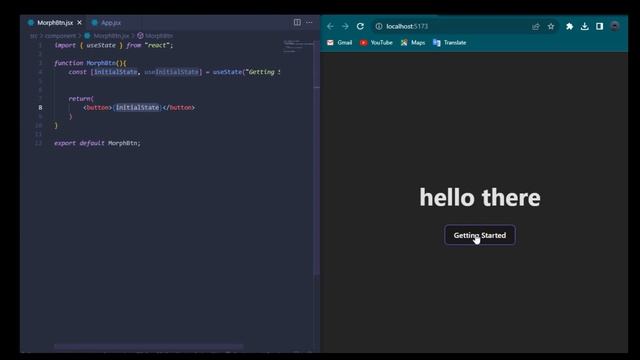The image size is (640, 360).
Task: Click the 'return(' statement text
Action: coord(81,99)
